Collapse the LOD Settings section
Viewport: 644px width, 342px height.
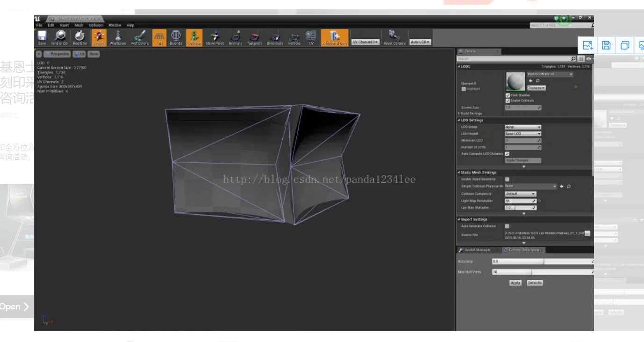(458, 120)
